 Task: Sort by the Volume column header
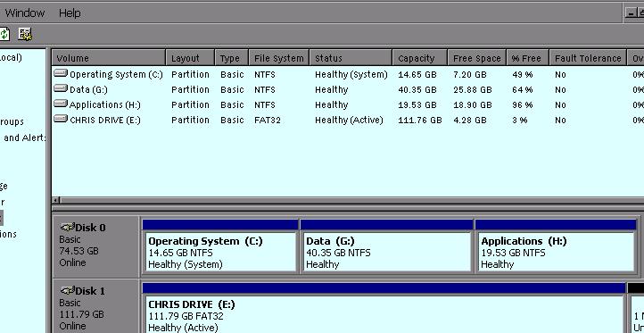click(109, 58)
